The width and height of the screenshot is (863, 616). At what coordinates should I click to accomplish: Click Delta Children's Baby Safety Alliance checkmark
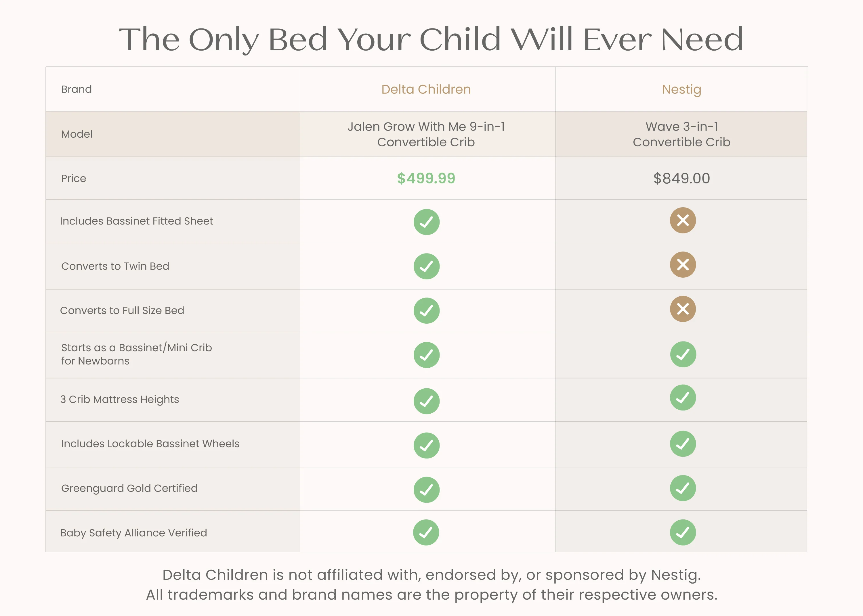pos(426,532)
